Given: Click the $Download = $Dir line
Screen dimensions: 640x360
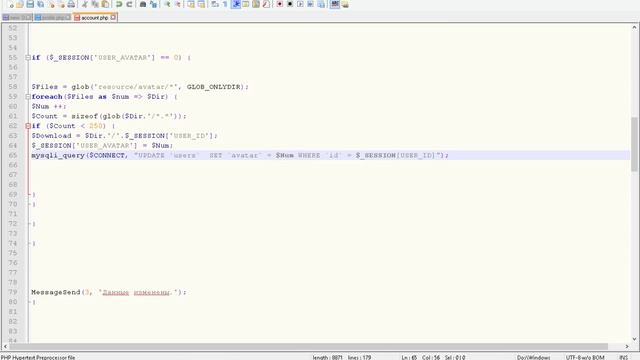Looking at the screenshot, I should 124,136.
